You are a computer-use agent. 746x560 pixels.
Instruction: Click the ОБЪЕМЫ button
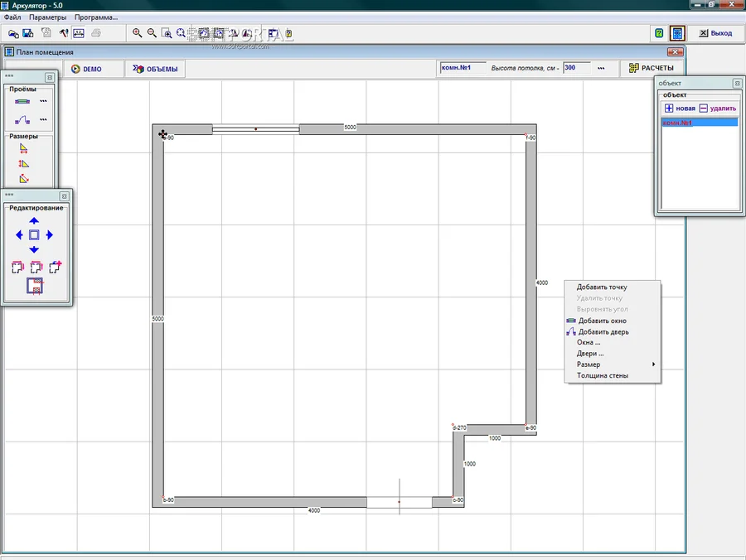point(156,69)
